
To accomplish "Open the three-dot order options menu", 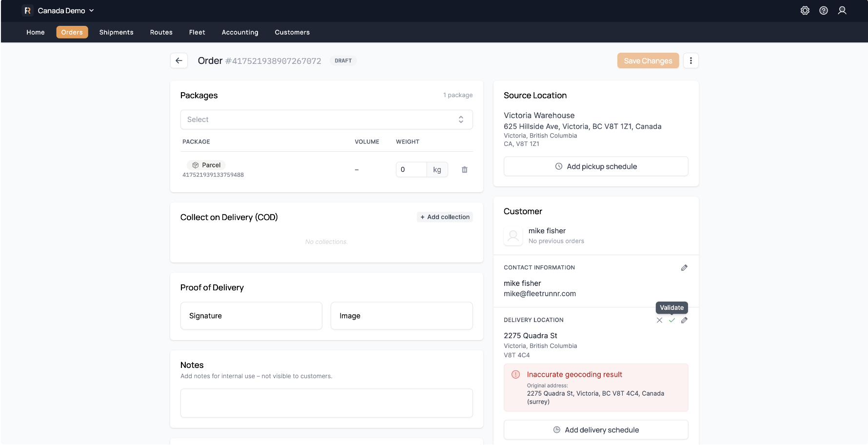I will coord(690,61).
